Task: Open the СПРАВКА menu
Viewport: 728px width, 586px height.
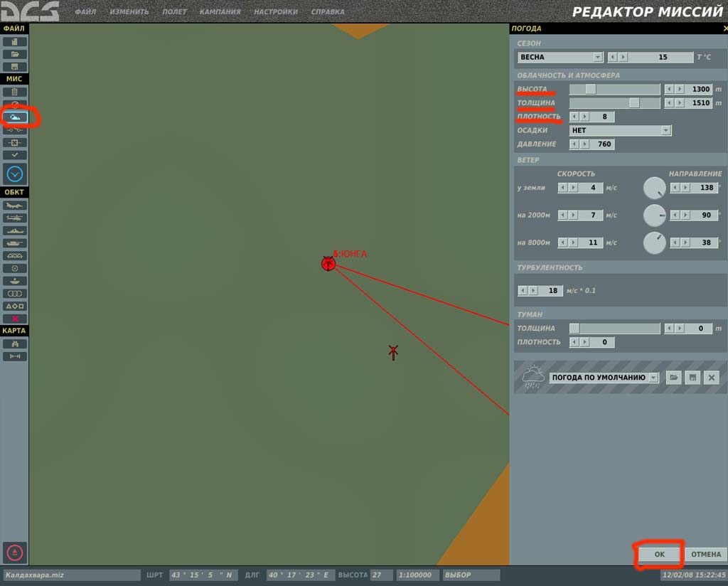Action: point(328,11)
